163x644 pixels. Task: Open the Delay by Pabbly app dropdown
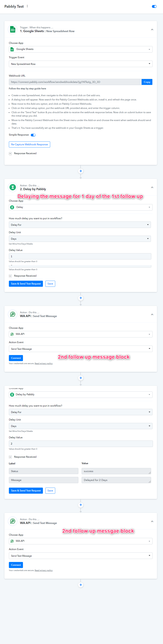pos(81,394)
